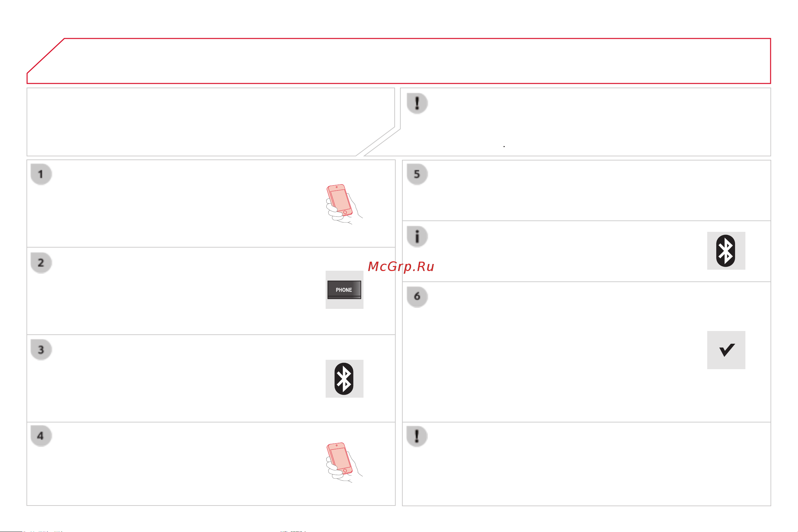Click the PHONE button image
798x532 pixels.
pos(344,290)
